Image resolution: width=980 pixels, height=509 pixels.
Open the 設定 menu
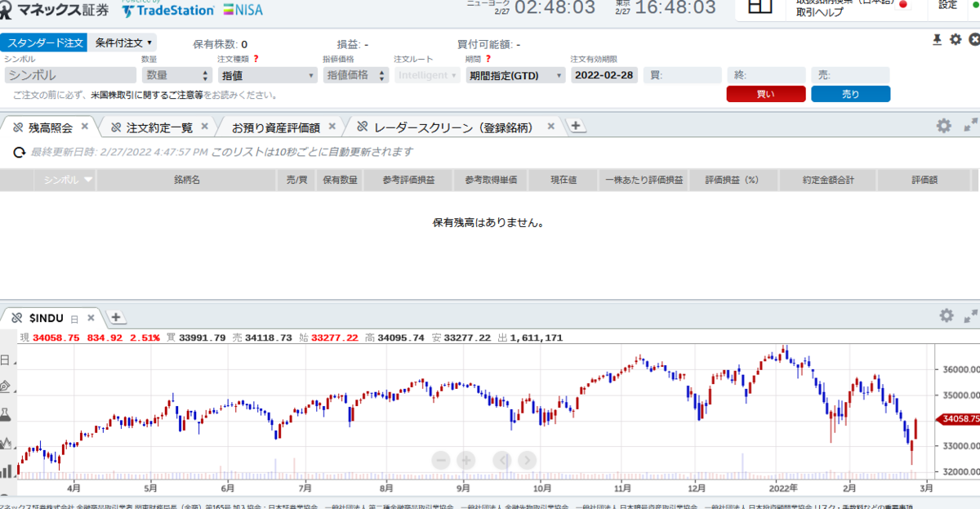pyautogui.click(x=947, y=5)
